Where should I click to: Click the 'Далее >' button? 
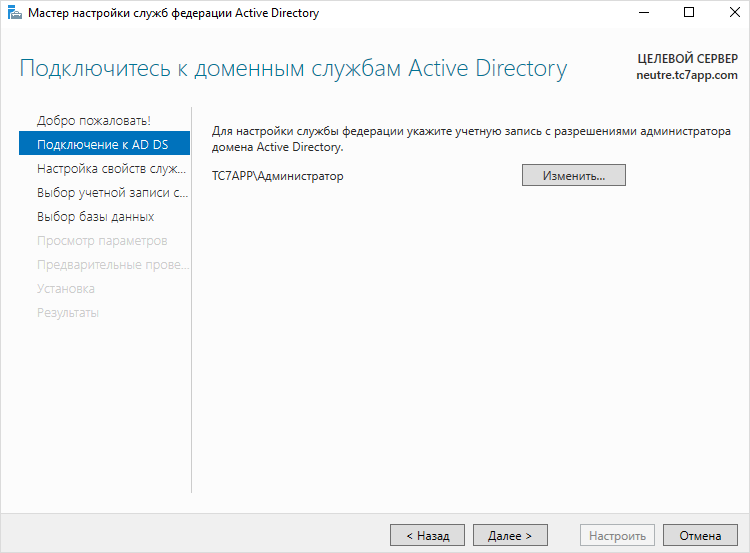510,535
